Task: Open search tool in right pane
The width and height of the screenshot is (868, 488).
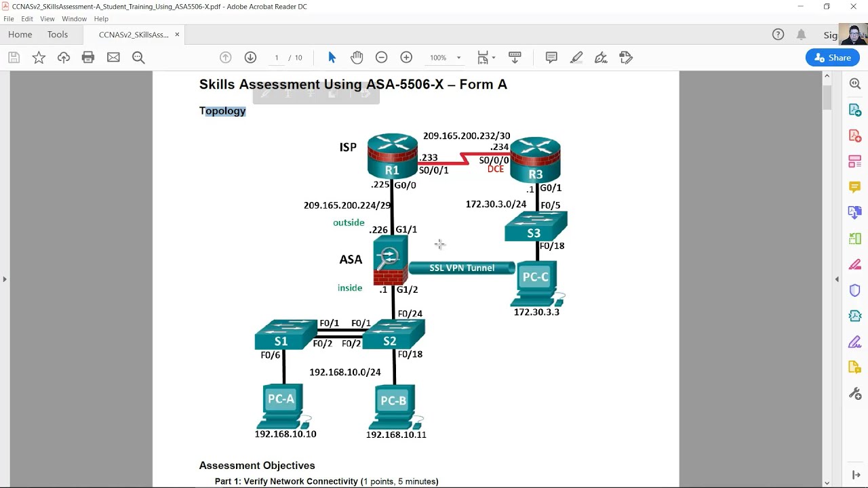Action: pyautogui.click(x=855, y=83)
